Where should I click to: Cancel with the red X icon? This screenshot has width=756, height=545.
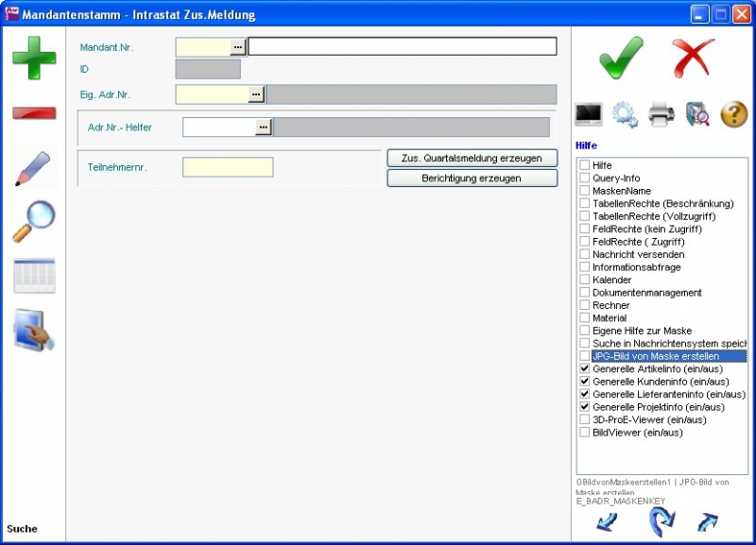[694, 58]
